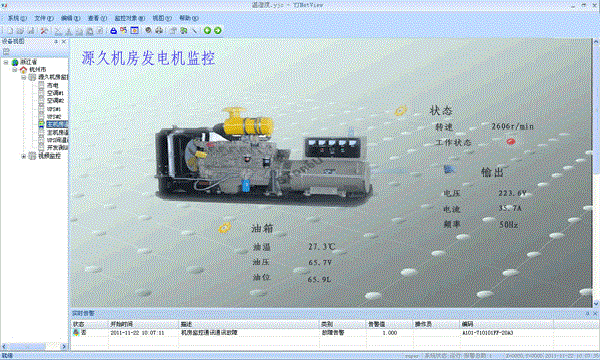This screenshot has height=360, width=600.
Task: Open the 帮助 menu
Action: [189, 18]
